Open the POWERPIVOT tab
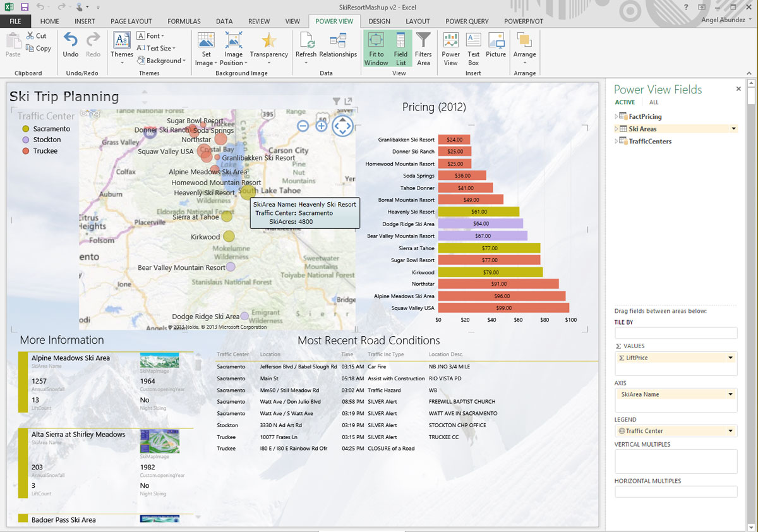 [524, 21]
